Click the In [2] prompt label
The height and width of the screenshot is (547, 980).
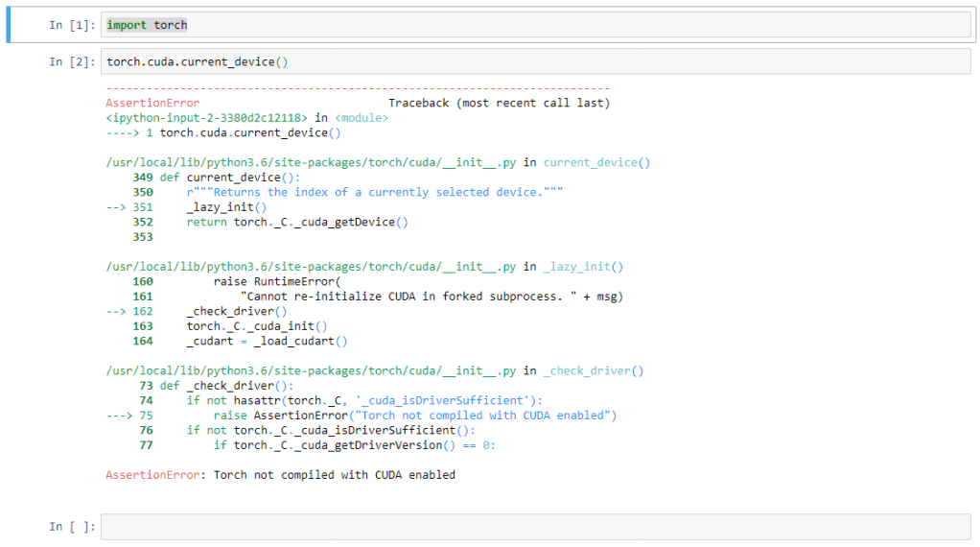click(72, 61)
